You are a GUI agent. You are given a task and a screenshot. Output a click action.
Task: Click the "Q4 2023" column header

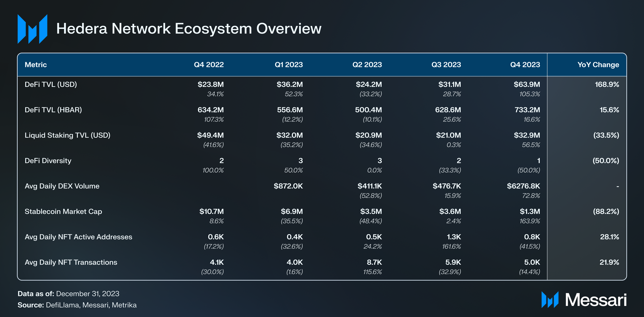coord(525,65)
